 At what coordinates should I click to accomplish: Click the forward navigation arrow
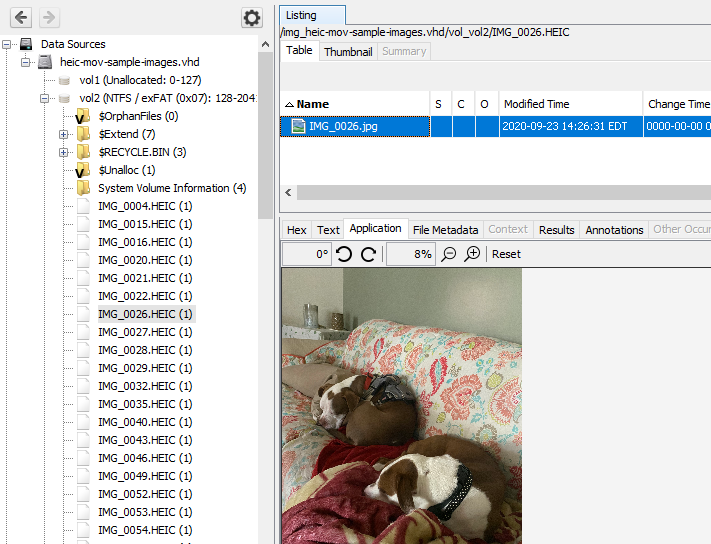coord(48,17)
